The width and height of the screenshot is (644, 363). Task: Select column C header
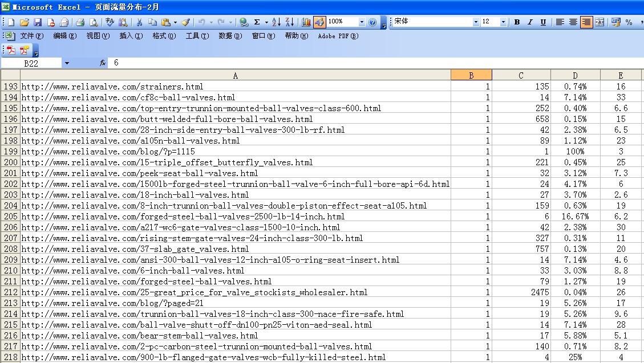(521, 75)
